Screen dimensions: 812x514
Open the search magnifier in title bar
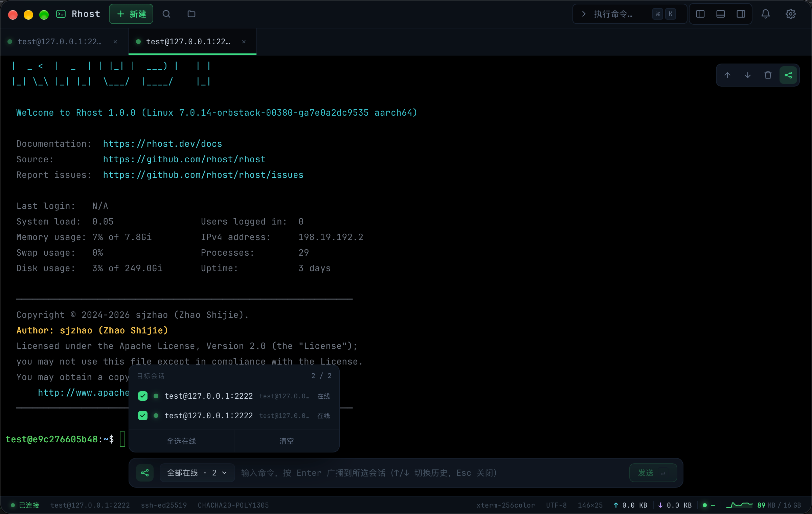tap(166, 14)
